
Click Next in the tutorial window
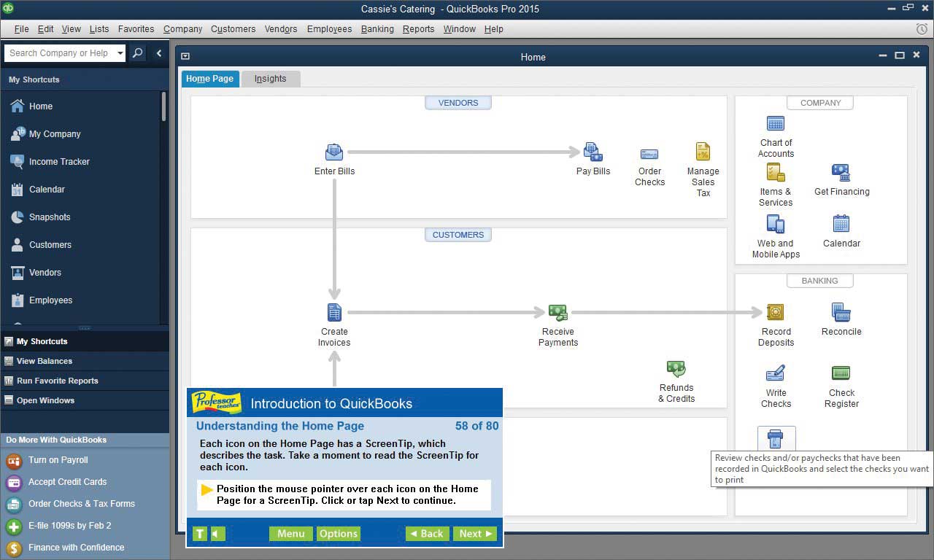click(475, 533)
